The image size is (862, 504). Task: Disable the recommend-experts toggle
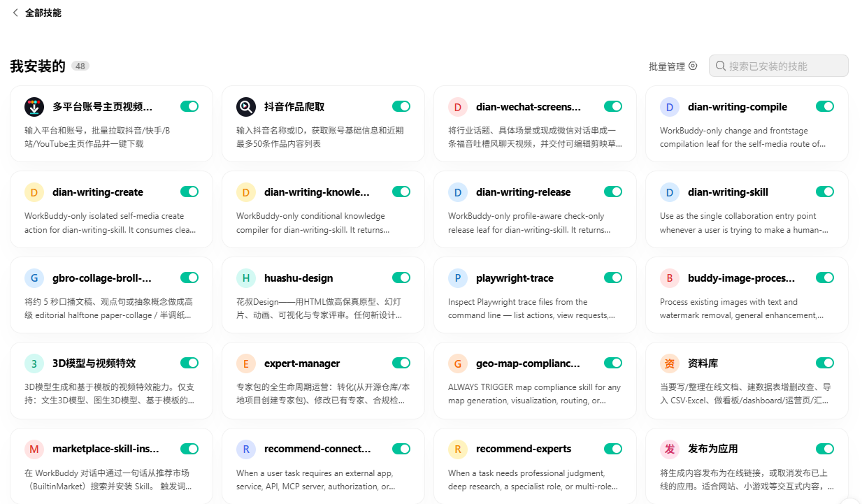[613, 449]
